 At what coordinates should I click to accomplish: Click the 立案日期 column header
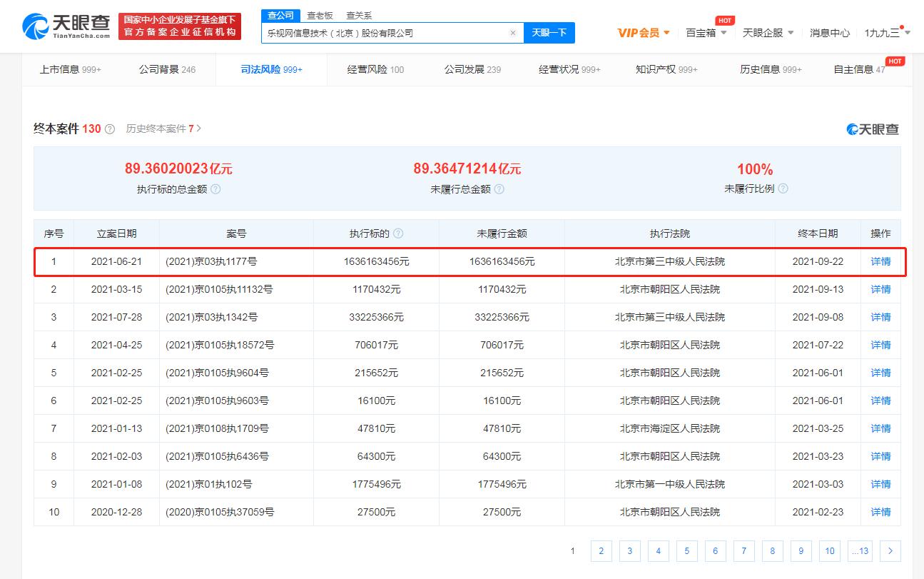click(x=116, y=233)
